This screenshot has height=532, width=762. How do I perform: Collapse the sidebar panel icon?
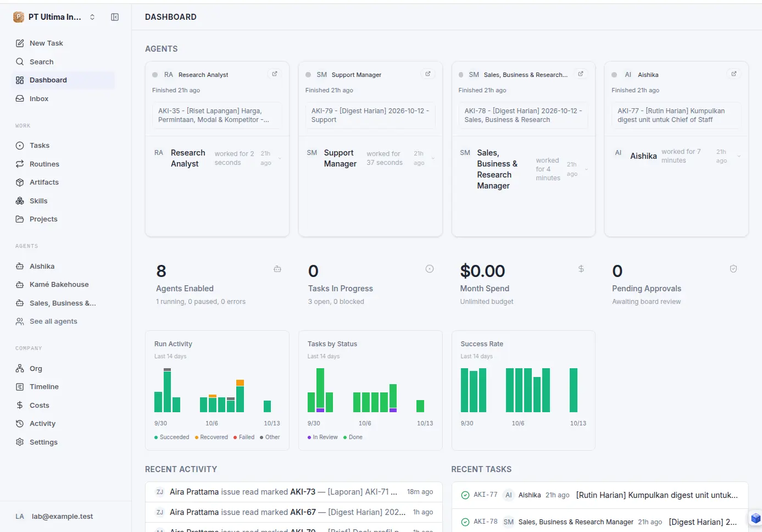pos(115,17)
